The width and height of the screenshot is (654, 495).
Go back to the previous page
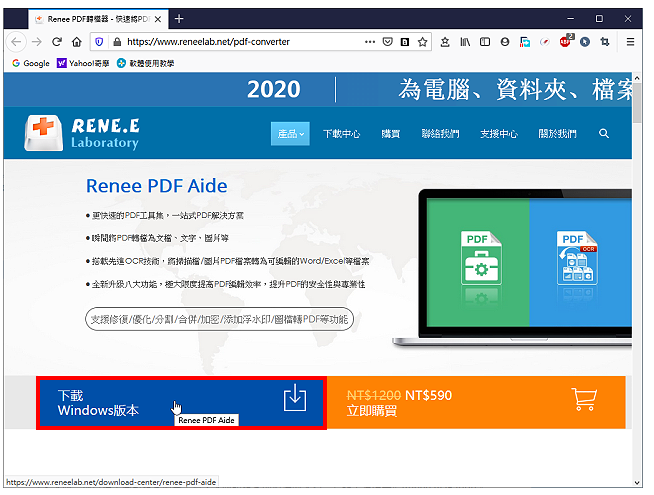pos(16,42)
